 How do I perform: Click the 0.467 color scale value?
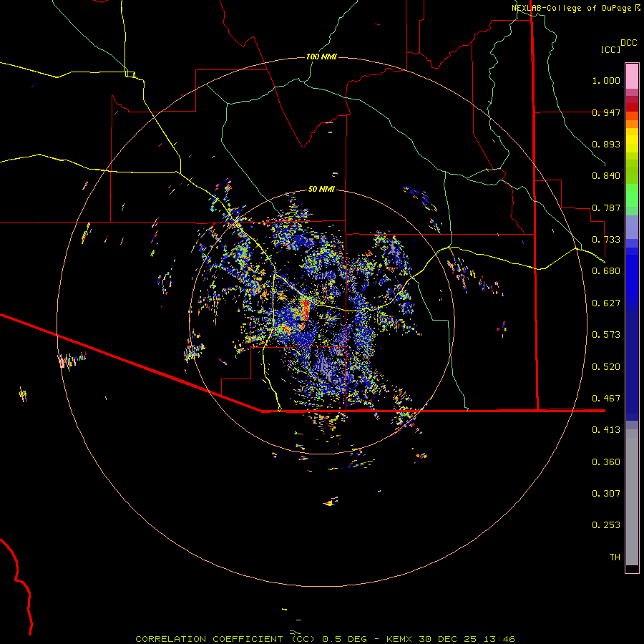606,399
